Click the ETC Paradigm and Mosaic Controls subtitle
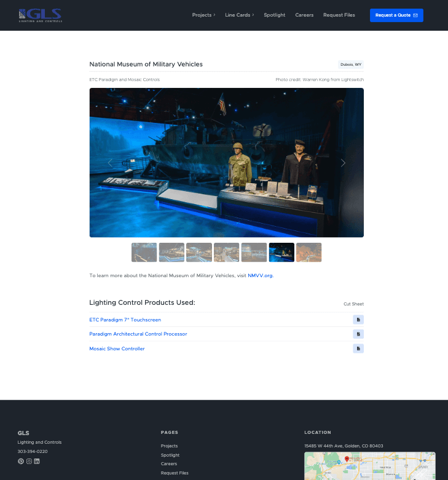This screenshot has height=480, width=448. coord(125,80)
